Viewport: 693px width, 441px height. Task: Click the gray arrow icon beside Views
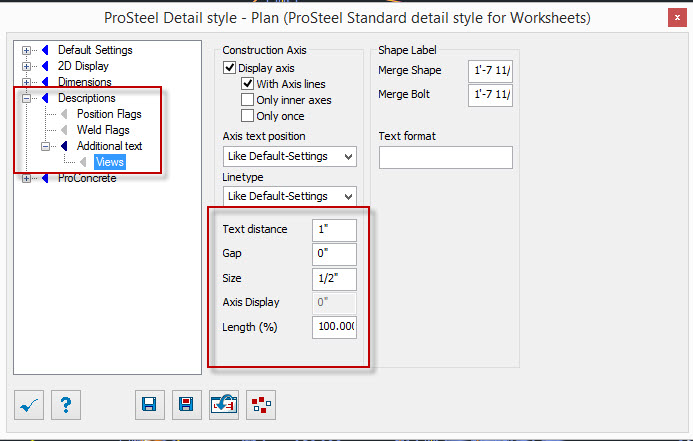(83, 162)
